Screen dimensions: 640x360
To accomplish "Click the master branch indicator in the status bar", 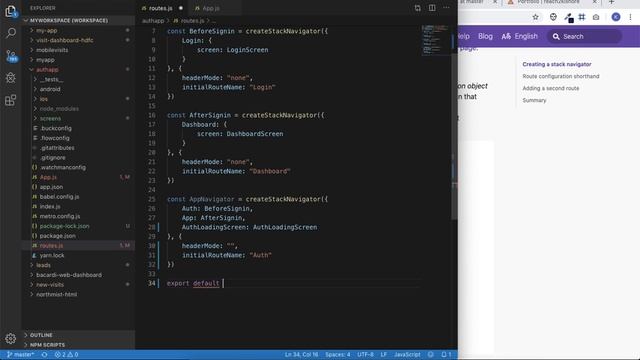I will [x=20, y=355].
